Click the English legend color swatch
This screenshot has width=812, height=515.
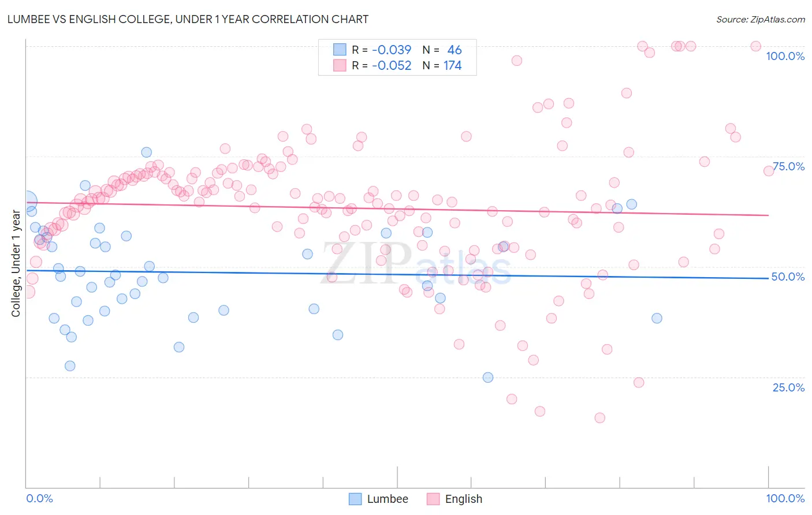point(433,499)
